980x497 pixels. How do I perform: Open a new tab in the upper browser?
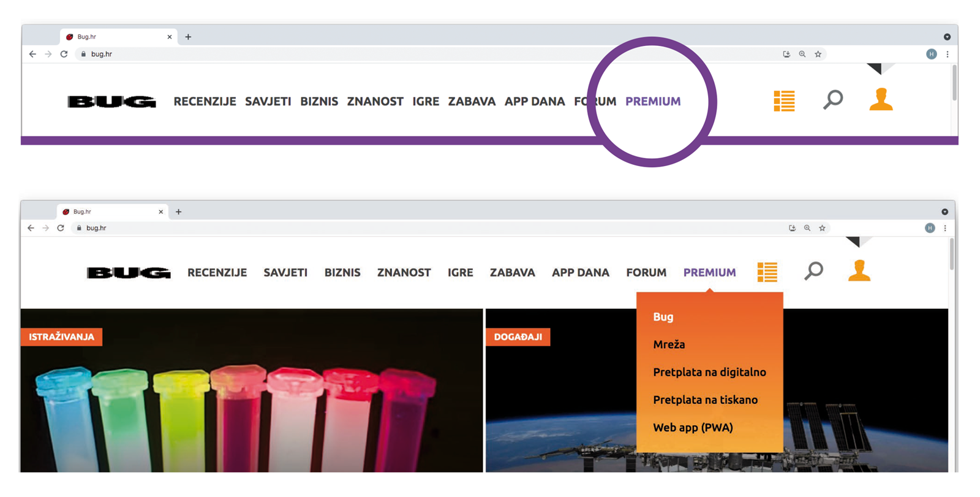pyautogui.click(x=188, y=37)
